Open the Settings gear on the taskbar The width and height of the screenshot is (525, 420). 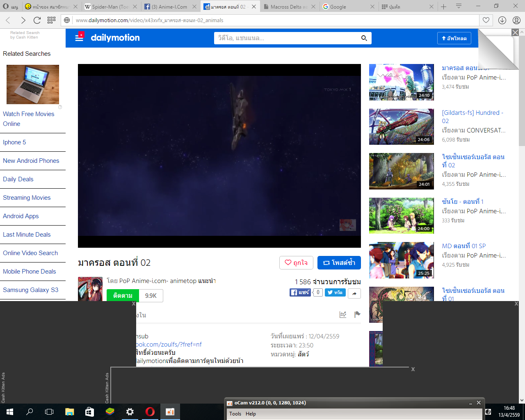pos(130,412)
